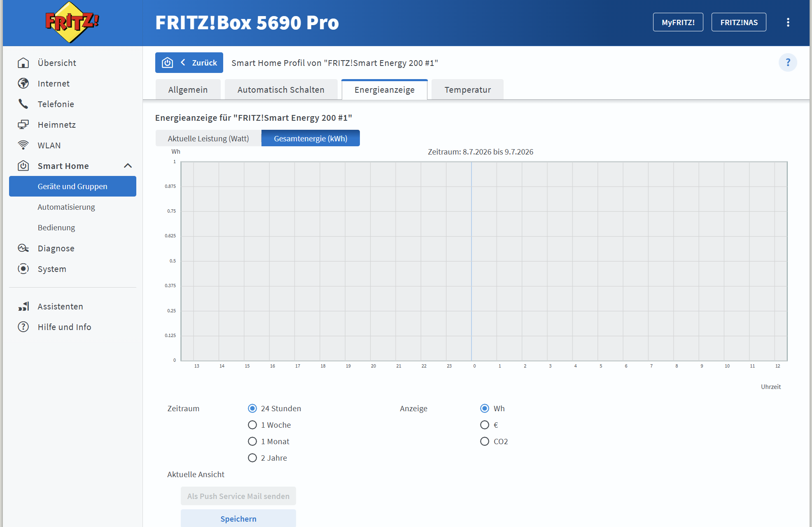The image size is (812, 527).
Task: Click the Telefonie phone icon
Action: pyautogui.click(x=23, y=104)
